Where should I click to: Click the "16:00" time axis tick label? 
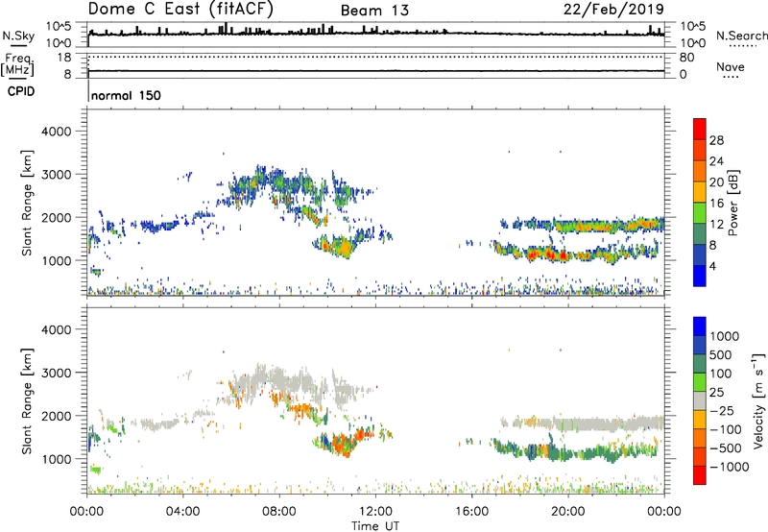(471, 512)
